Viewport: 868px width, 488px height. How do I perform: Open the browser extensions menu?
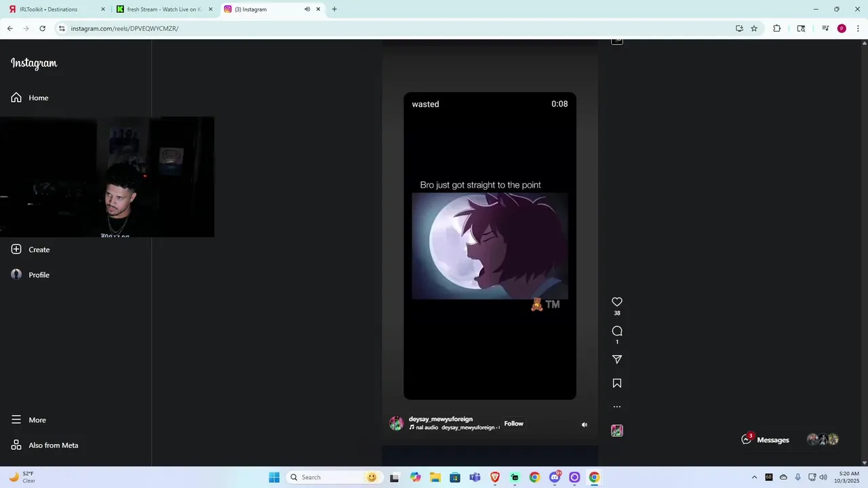(777, 28)
